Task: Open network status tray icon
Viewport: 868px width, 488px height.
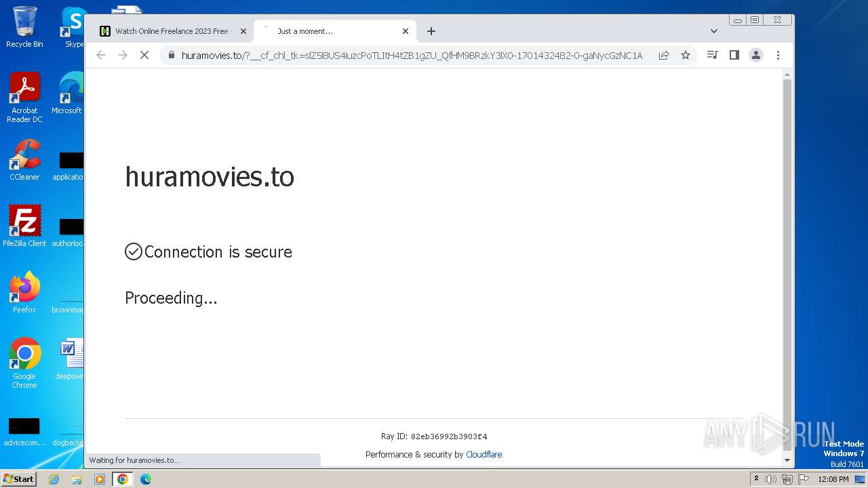Action: (787, 479)
